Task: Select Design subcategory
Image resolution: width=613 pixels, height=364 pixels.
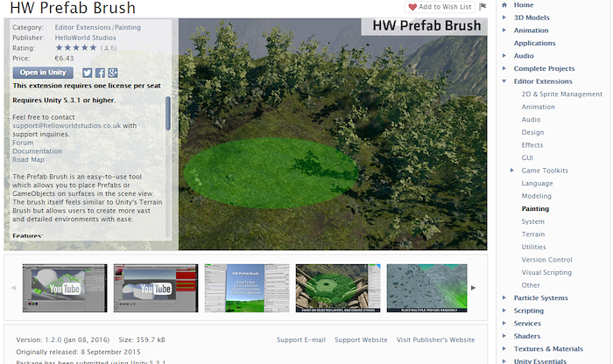Action: tap(532, 132)
